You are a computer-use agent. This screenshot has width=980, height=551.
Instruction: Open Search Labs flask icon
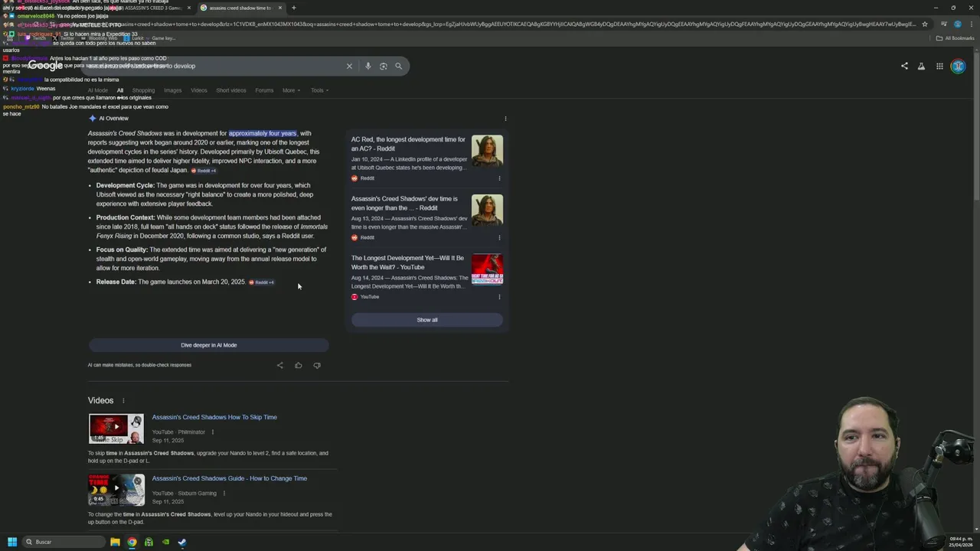point(921,66)
